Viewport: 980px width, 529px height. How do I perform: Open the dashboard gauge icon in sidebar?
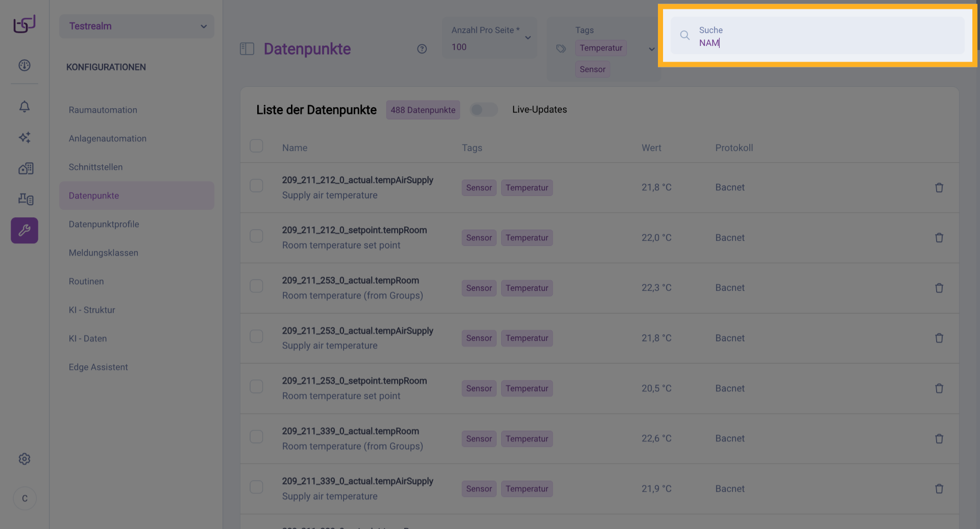click(x=24, y=65)
